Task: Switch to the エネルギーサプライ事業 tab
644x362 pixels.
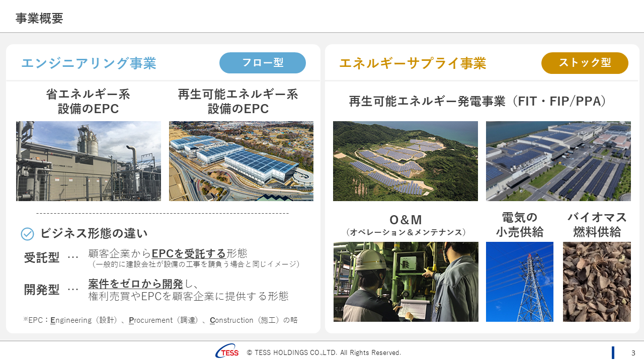Action: tap(414, 63)
